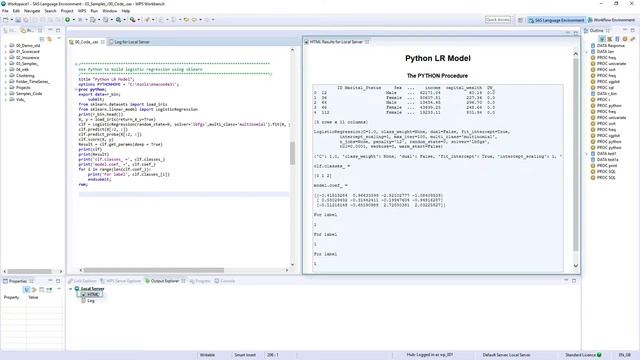Maximize the Project Explorer panel
Image resolution: width=640 pixels, height=360 pixels.
click(58, 30)
